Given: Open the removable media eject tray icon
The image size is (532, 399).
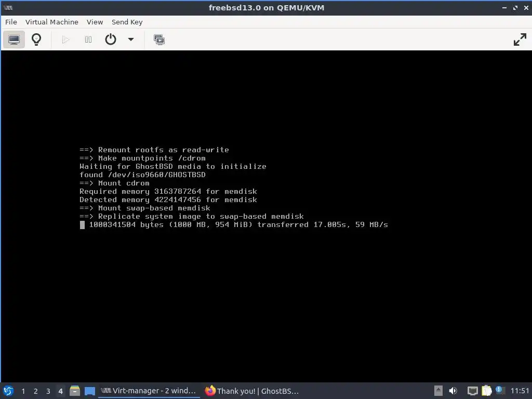Looking at the screenshot, I should [438, 391].
